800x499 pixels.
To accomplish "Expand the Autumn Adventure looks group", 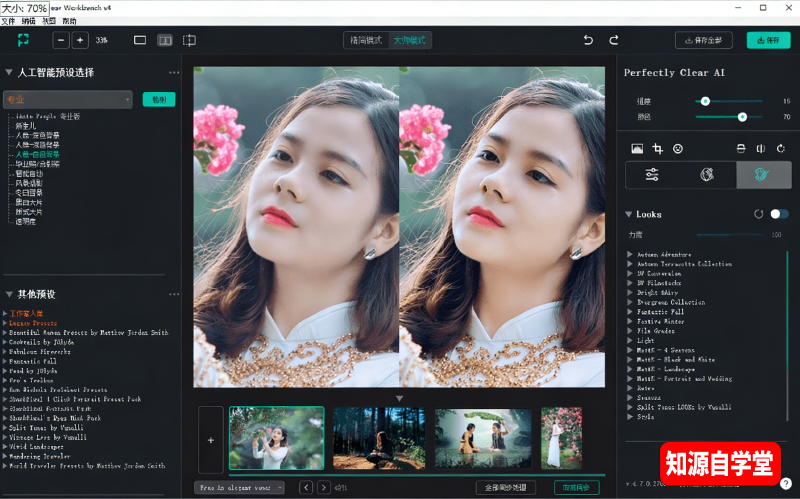I will pyautogui.click(x=629, y=254).
